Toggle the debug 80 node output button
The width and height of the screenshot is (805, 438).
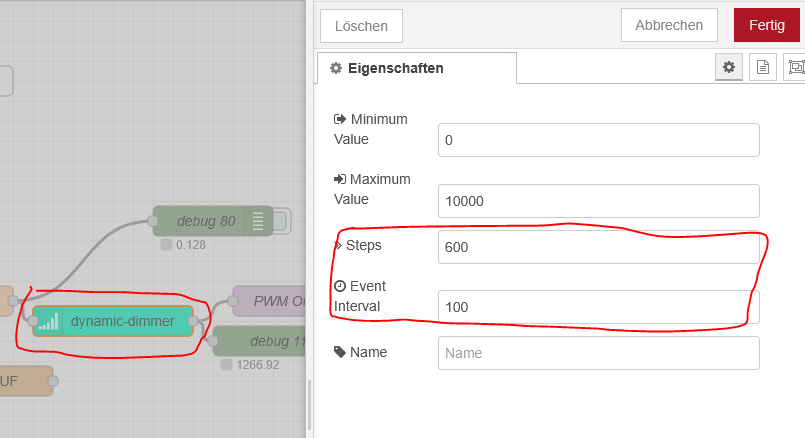(281, 221)
